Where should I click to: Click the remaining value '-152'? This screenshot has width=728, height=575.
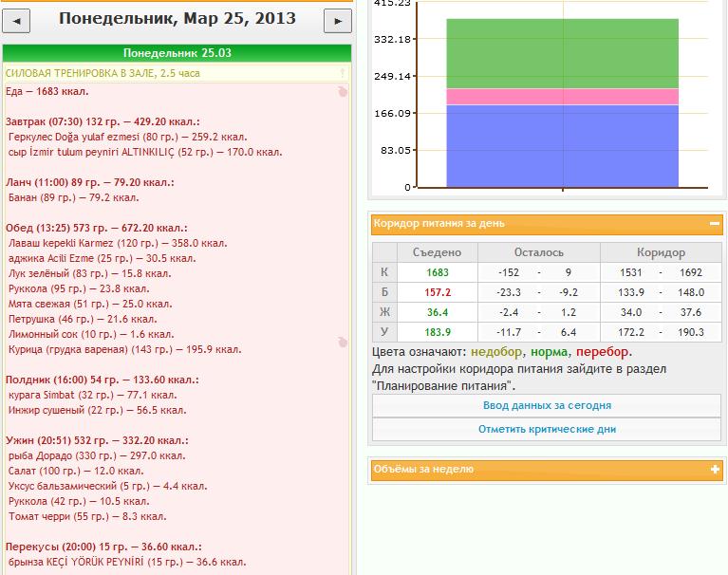(509, 272)
